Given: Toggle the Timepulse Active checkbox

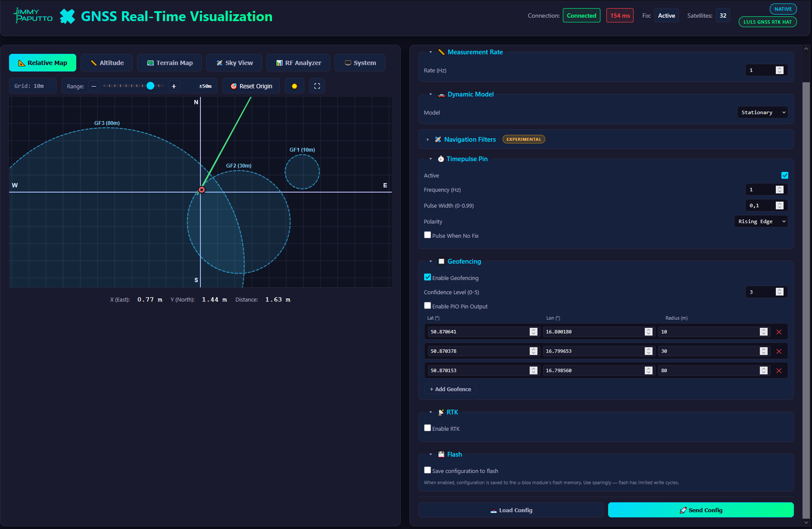Looking at the screenshot, I should point(785,175).
